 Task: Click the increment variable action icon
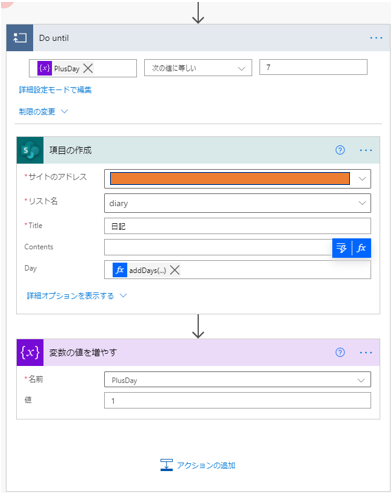coord(30,352)
